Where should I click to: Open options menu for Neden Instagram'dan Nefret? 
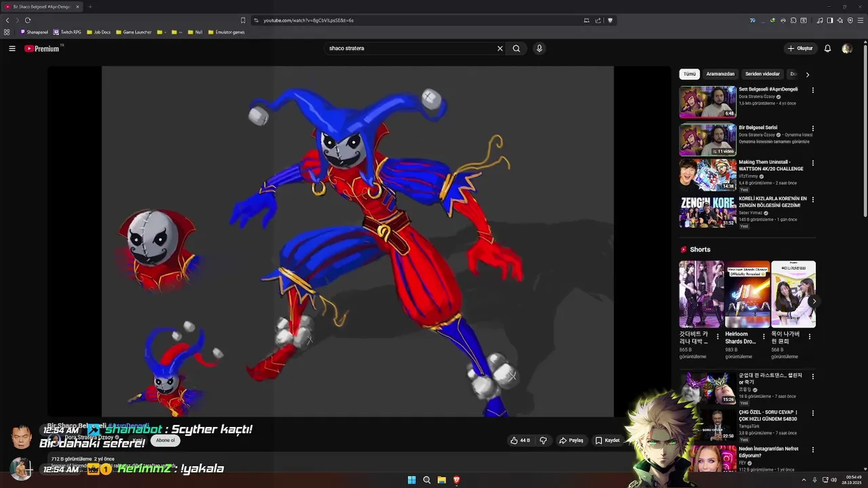tap(812, 449)
